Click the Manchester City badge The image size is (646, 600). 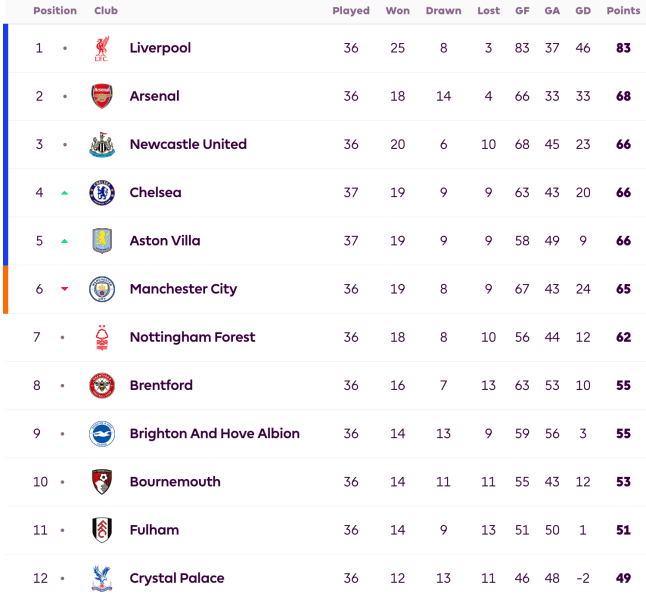pyautogui.click(x=102, y=289)
